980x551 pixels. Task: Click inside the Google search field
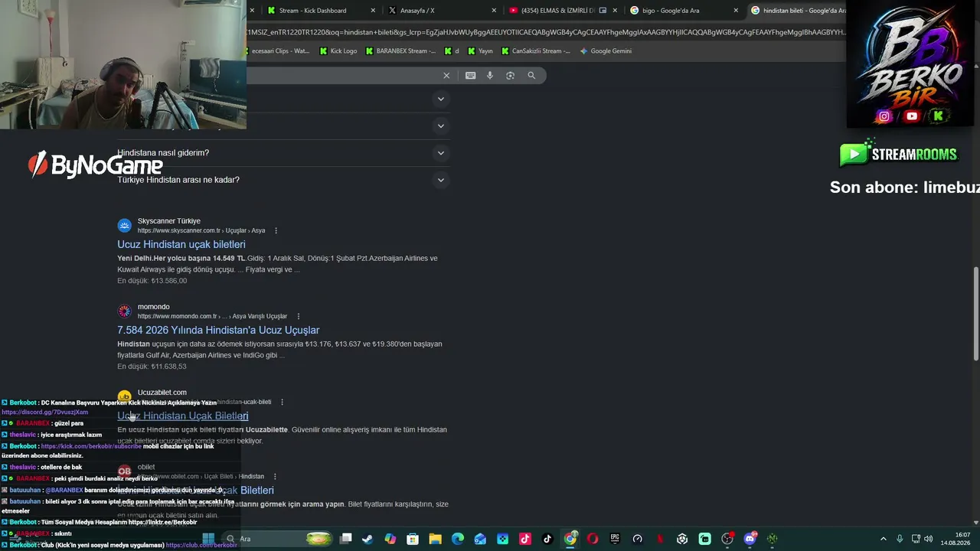pyautogui.click(x=343, y=75)
